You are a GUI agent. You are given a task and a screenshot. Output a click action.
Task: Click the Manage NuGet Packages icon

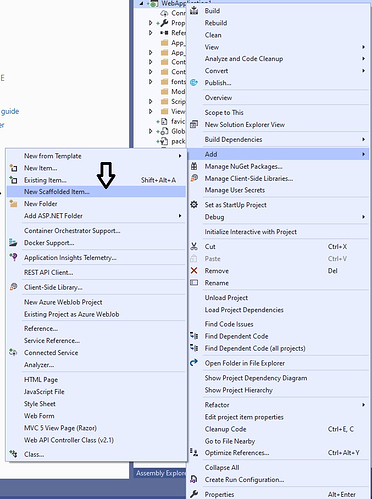[x=194, y=166]
